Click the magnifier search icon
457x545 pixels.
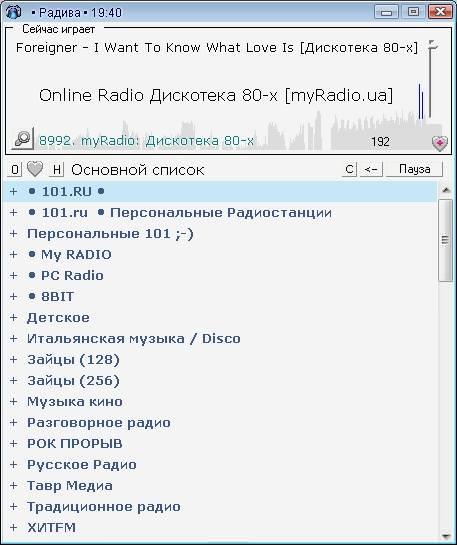coord(23,139)
